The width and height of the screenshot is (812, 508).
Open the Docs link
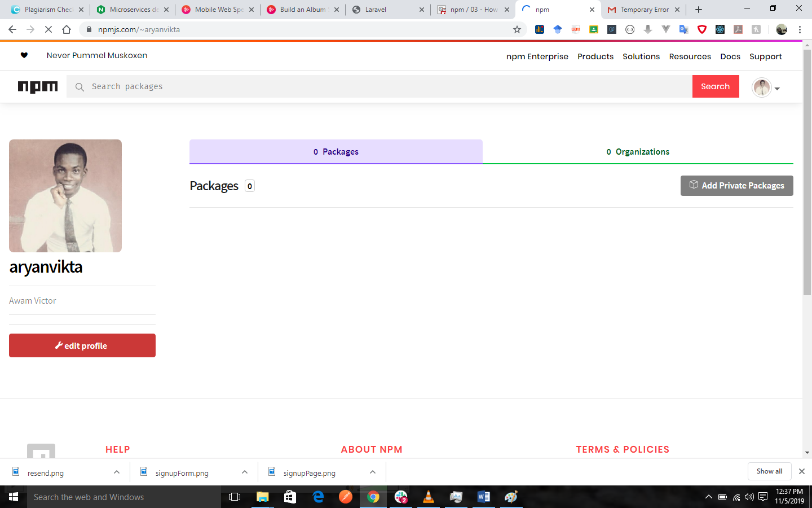[730, 56]
